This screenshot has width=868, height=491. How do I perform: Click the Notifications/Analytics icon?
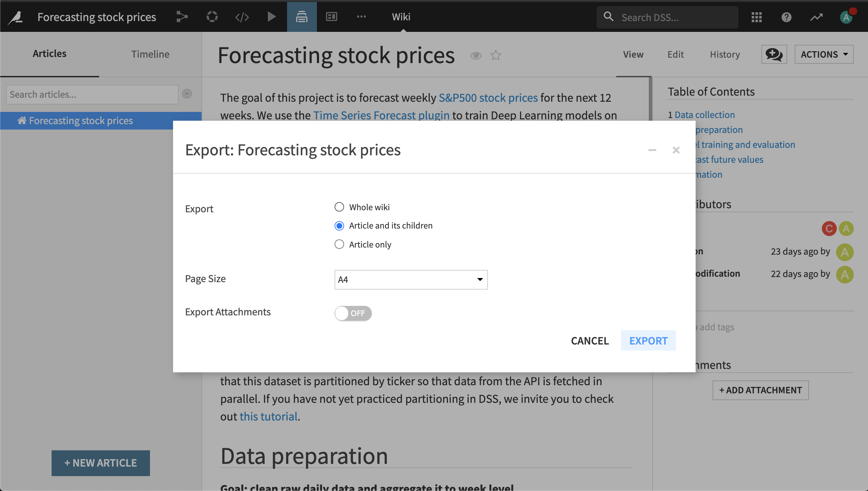tap(817, 16)
